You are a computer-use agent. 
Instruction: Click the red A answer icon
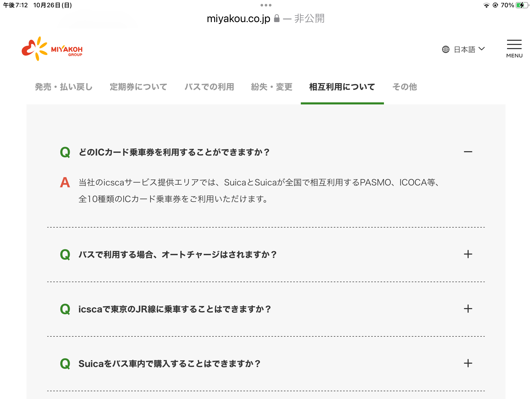tap(65, 182)
